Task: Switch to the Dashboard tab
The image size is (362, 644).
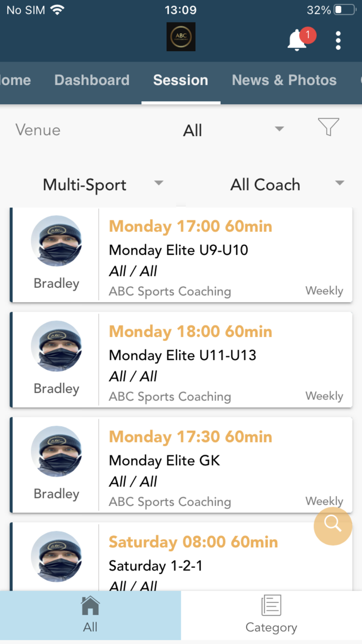Action: point(92,80)
